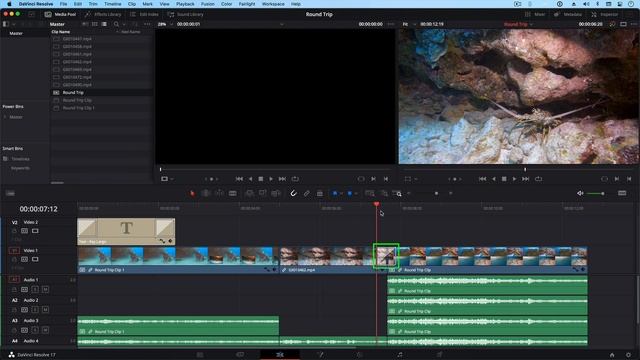The image size is (640, 360).
Task: Click the timeline playhead marker
Action: 376,204
